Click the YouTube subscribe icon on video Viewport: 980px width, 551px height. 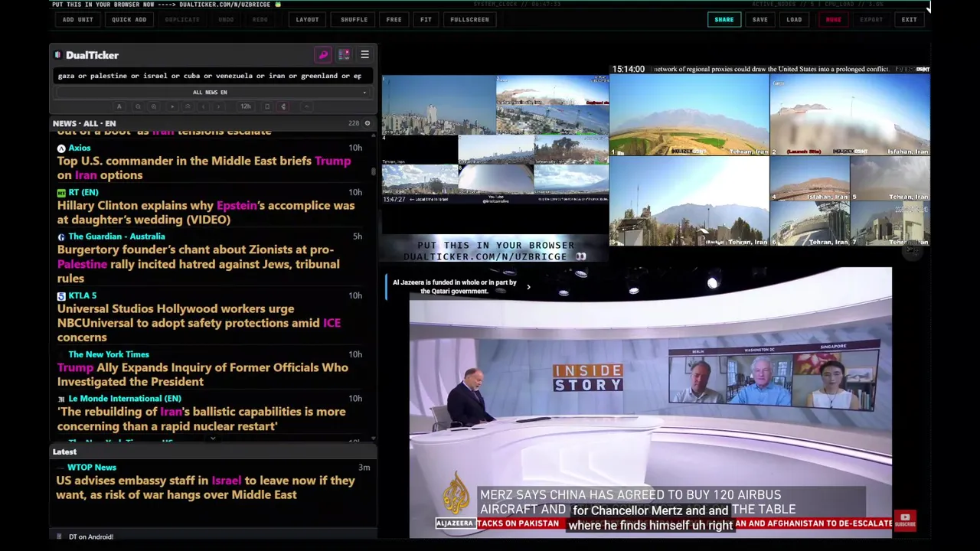pyautogui.click(x=905, y=520)
